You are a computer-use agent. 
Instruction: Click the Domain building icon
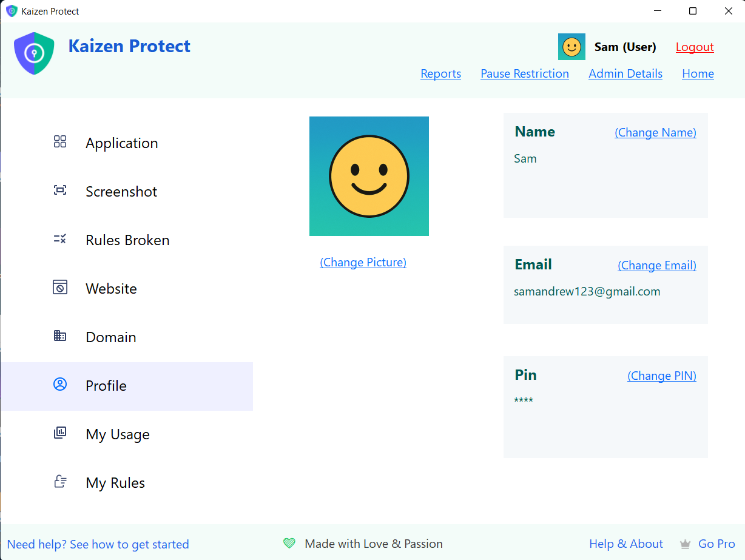[60, 336]
